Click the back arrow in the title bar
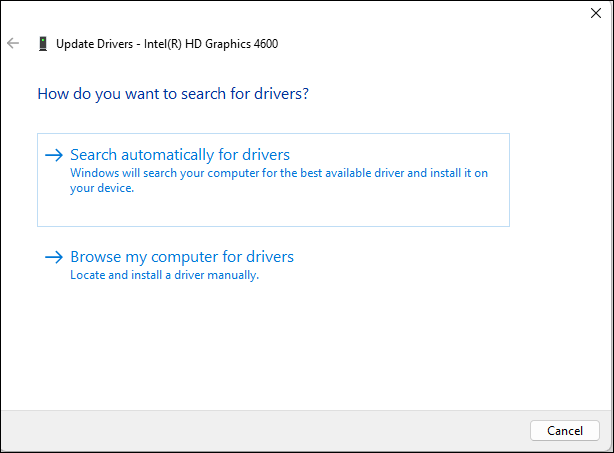Image resolution: width=614 pixels, height=453 pixels. click(13, 44)
